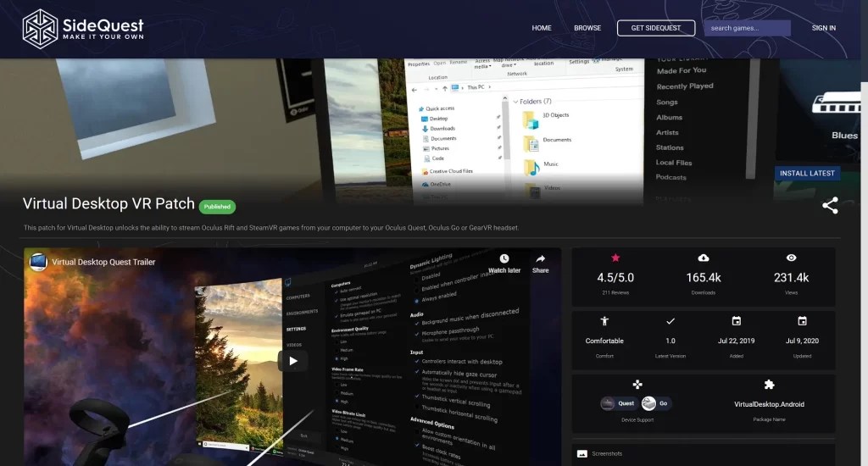Click the GET SIDEQUEST button
Image resolution: width=868 pixels, height=466 pixels.
coord(656,28)
